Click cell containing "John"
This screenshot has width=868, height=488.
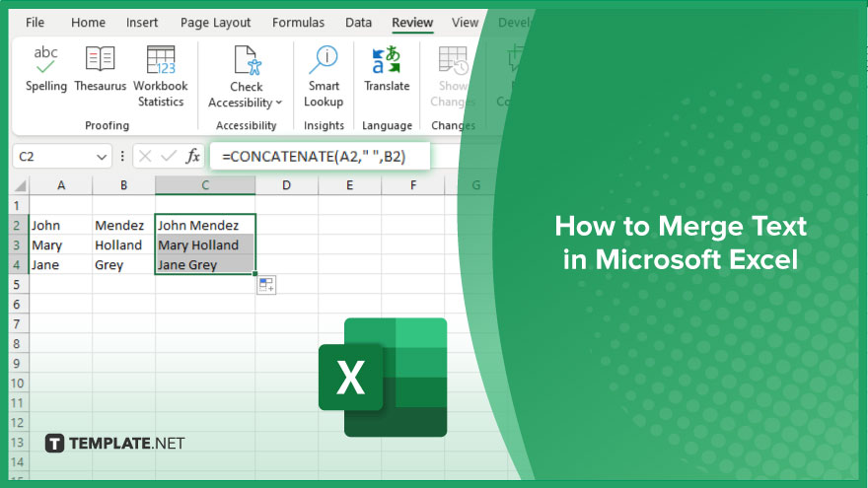[x=61, y=226]
